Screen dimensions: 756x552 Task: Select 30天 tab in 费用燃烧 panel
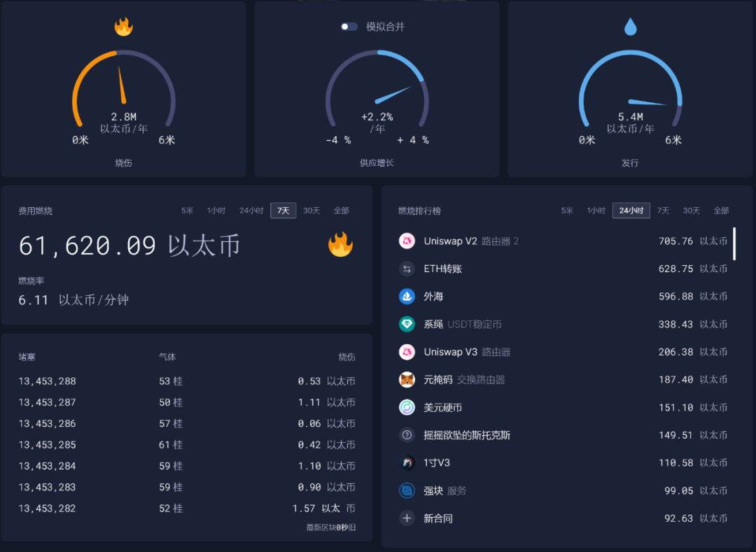point(311,211)
